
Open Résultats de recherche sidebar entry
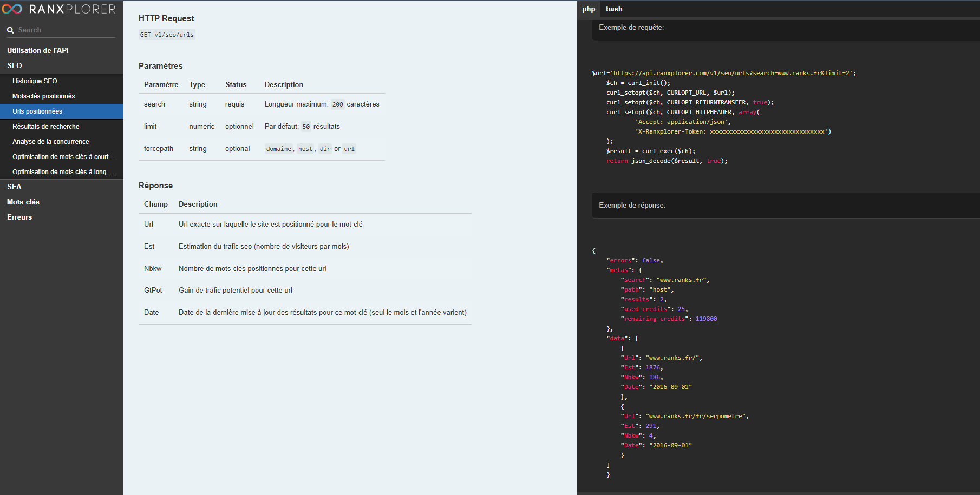point(45,127)
